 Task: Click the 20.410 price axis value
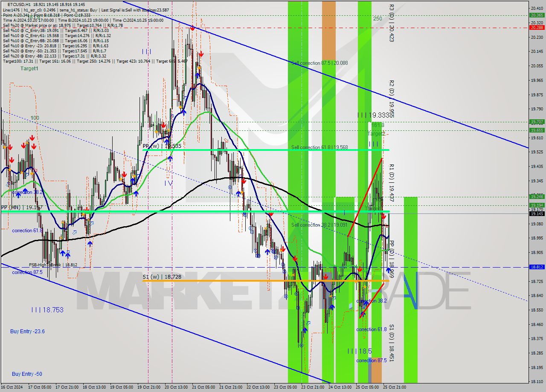[537, 8]
